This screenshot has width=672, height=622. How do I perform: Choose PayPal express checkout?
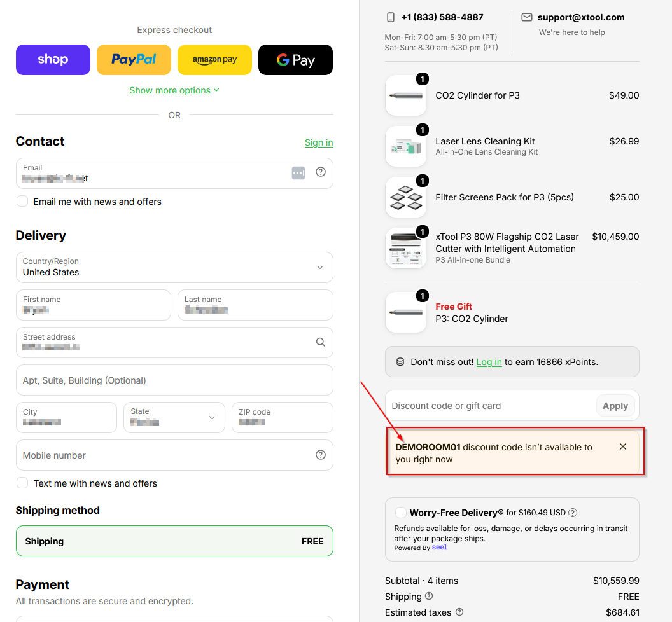tap(134, 60)
